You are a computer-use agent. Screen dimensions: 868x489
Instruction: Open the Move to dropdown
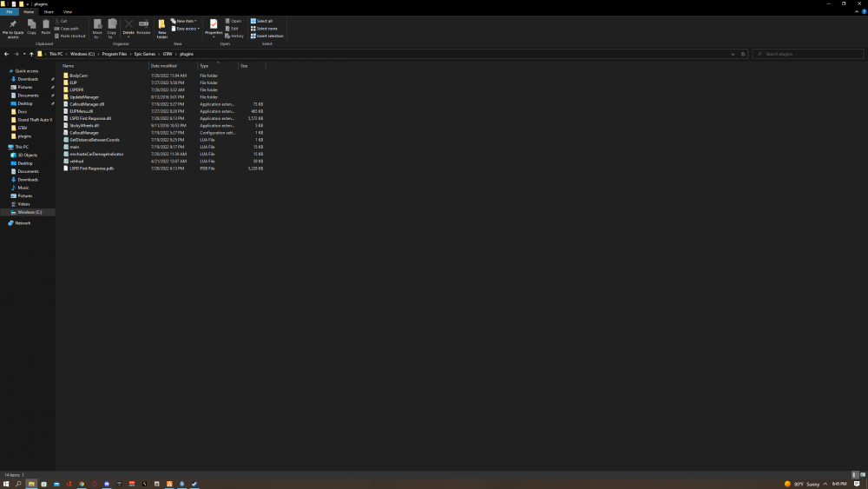click(97, 29)
